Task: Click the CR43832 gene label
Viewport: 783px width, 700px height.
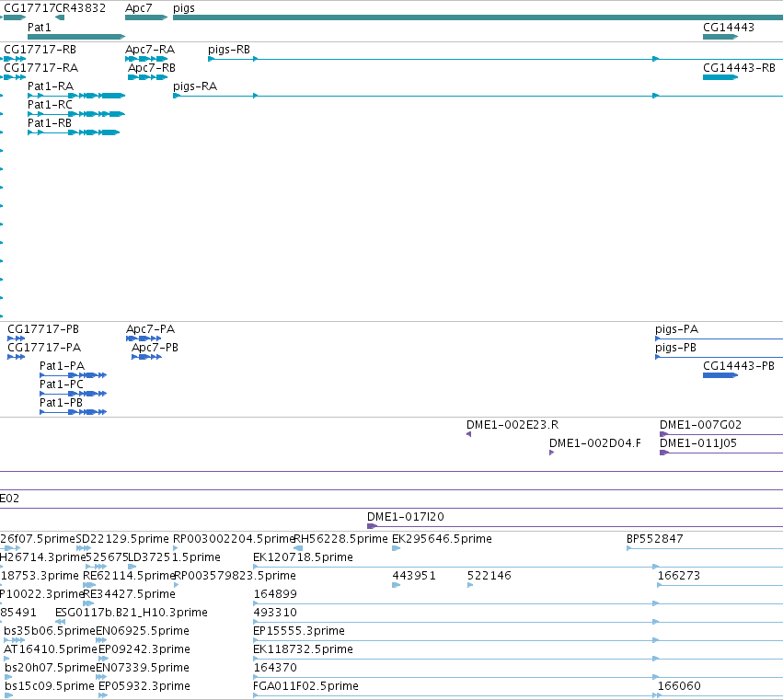Action: point(80,8)
